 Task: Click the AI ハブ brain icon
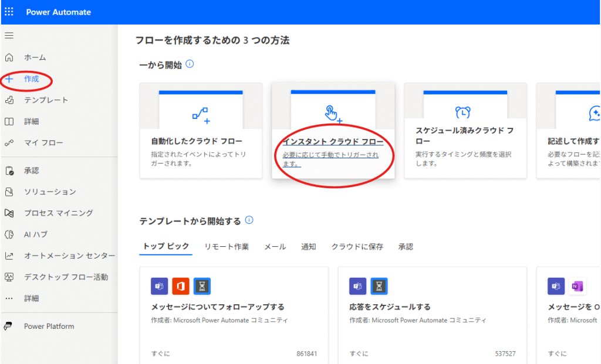coord(9,234)
